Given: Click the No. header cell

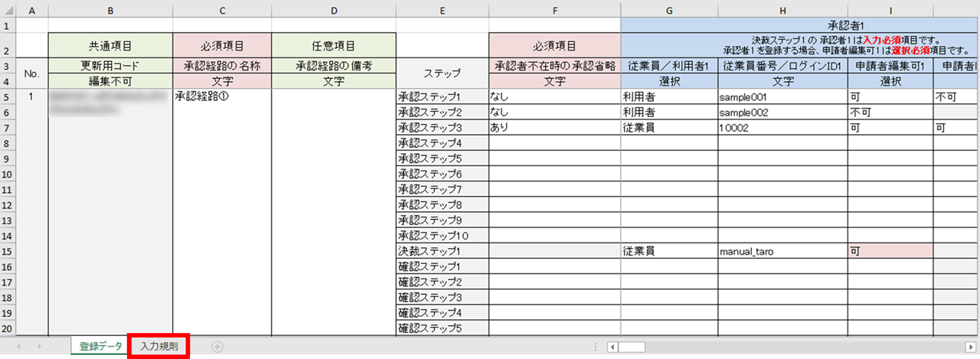Looking at the screenshot, I should coord(31,73).
